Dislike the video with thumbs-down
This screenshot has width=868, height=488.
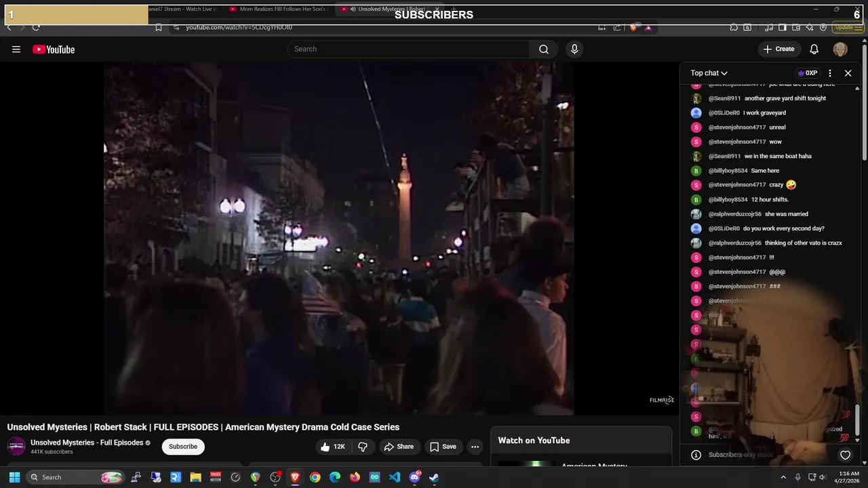[x=363, y=447]
